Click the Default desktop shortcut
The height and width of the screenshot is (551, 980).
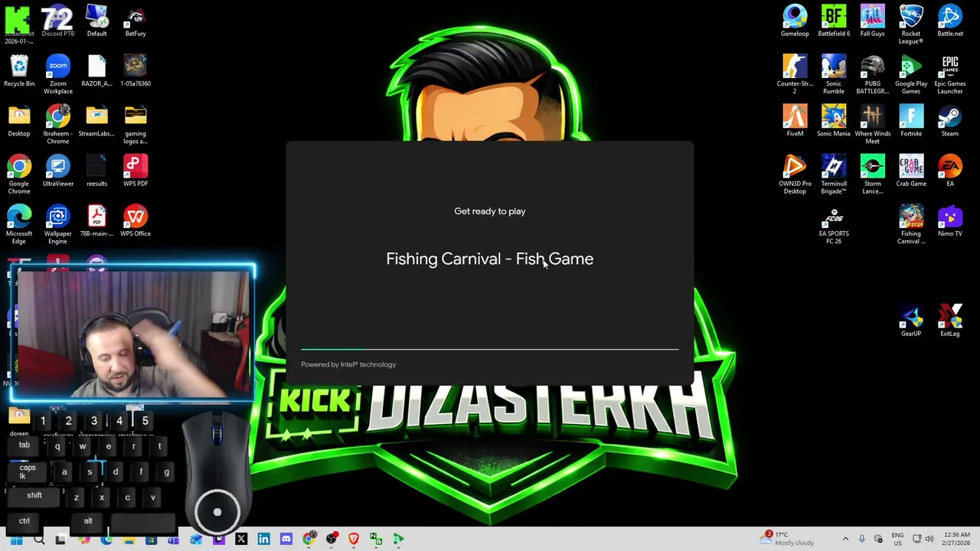[97, 21]
